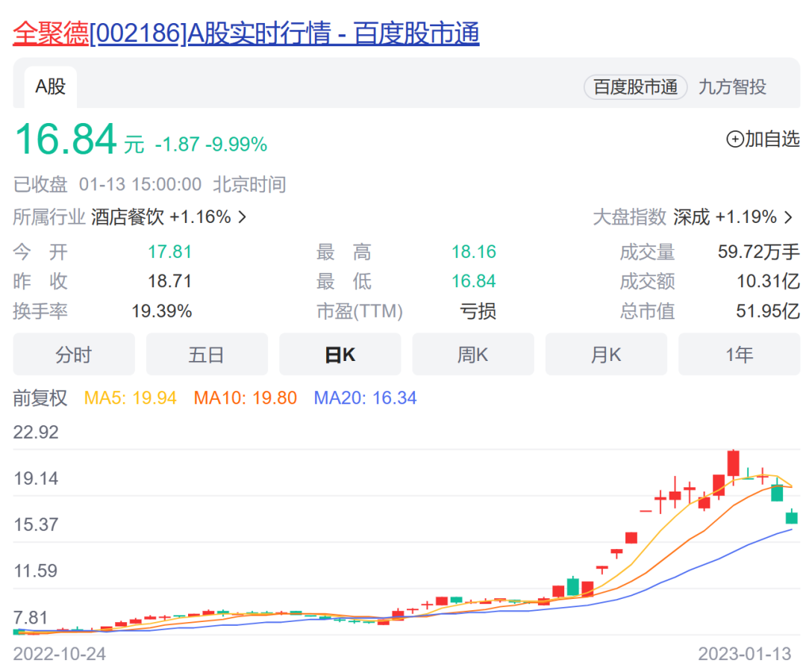806x672 pixels.
Task: Click the chart end date 2023-01-13
Action: (744, 654)
